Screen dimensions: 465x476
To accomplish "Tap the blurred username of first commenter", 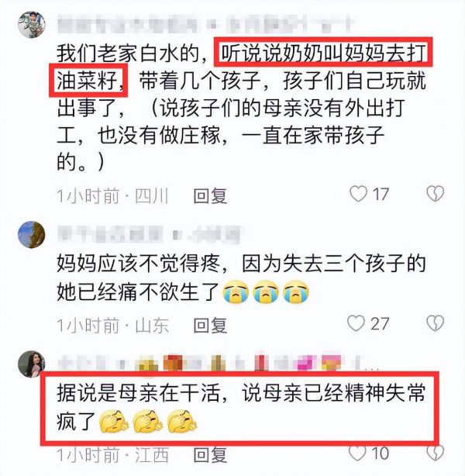I will coord(206,25).
